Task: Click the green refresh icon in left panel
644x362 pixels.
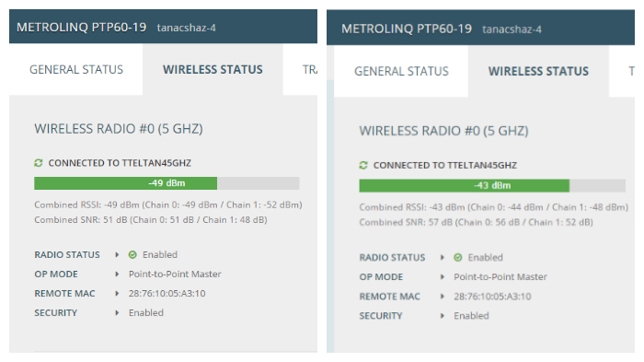Action: (x=39, y=163)
